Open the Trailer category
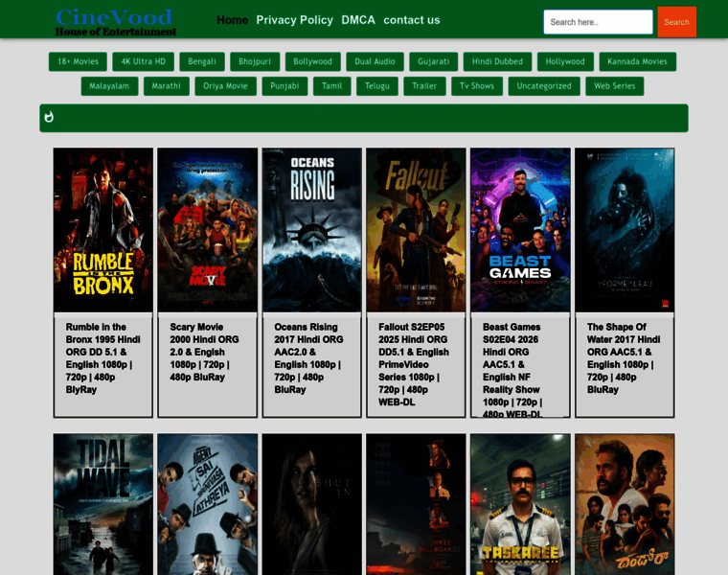 coord(424,86)
